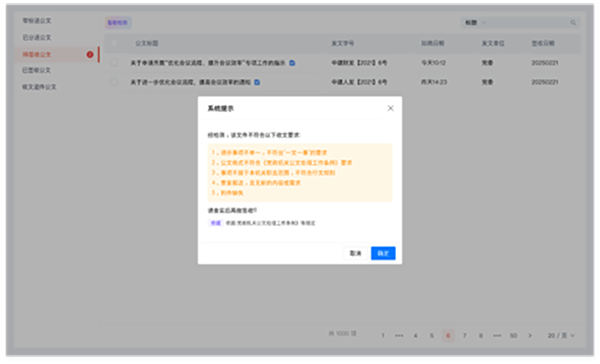600x364 pixels.
Task: Open the search field type dropdown
Action: point(476,23)
